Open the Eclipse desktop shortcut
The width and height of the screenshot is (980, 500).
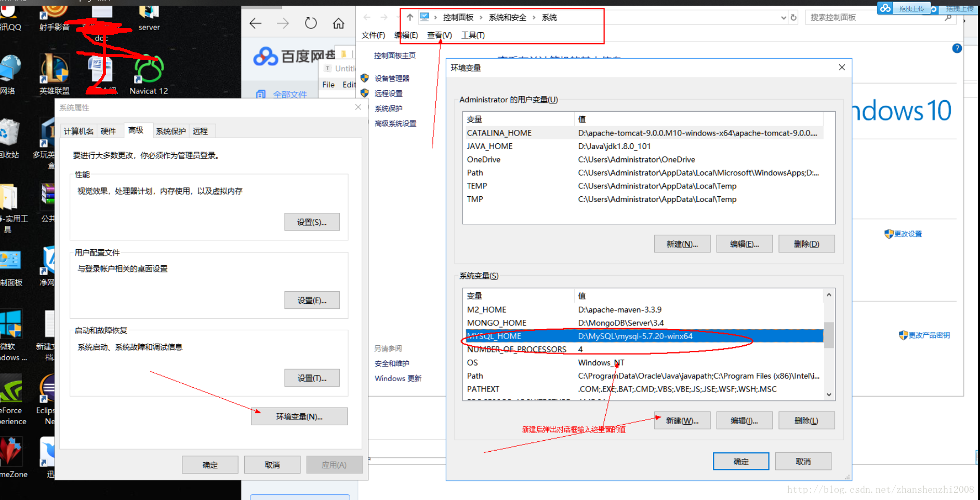click(47, 400)
